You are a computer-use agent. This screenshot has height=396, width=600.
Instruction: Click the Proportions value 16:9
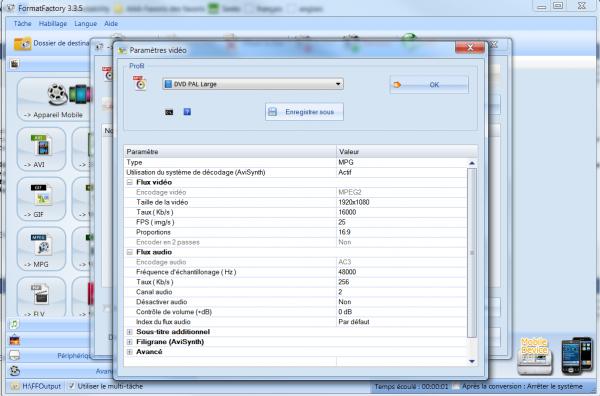pyautogui.click(x=344, y=232)
